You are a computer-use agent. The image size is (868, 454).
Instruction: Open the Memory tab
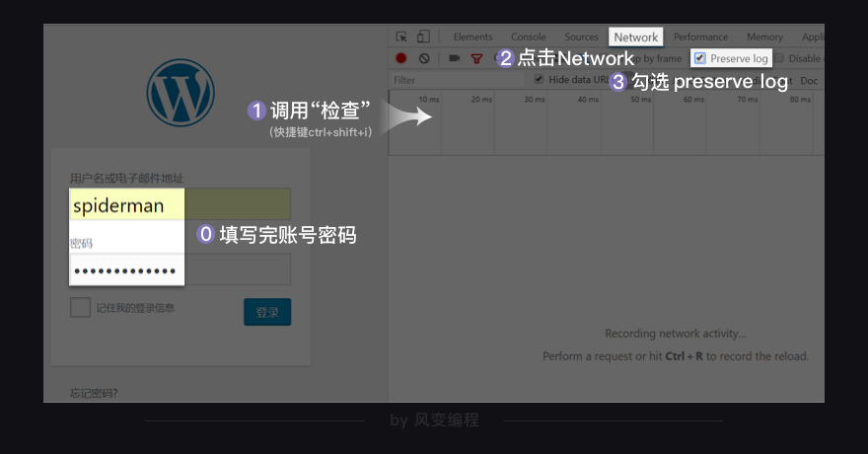click(x=764, y=37)
